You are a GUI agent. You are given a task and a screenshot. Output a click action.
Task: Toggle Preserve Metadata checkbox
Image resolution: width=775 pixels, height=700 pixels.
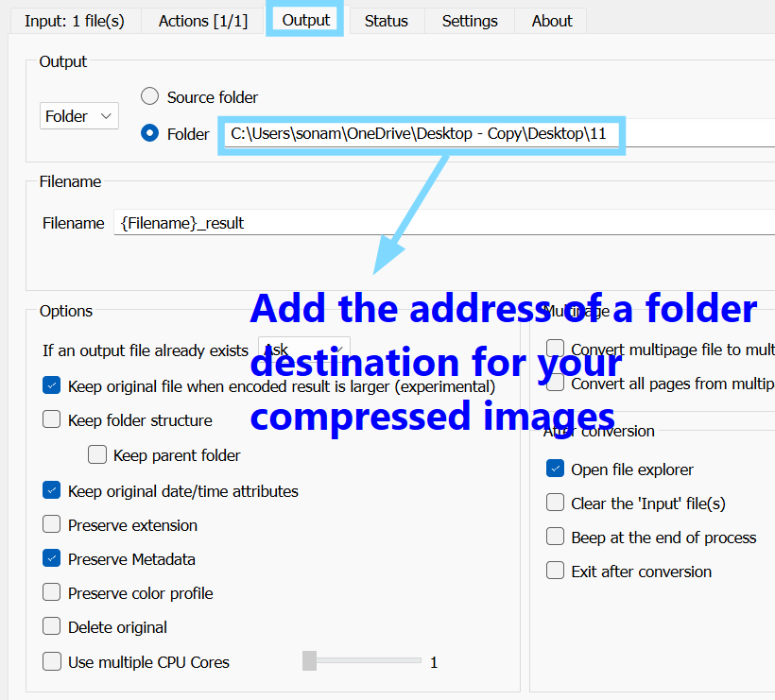tap(51, 558)
